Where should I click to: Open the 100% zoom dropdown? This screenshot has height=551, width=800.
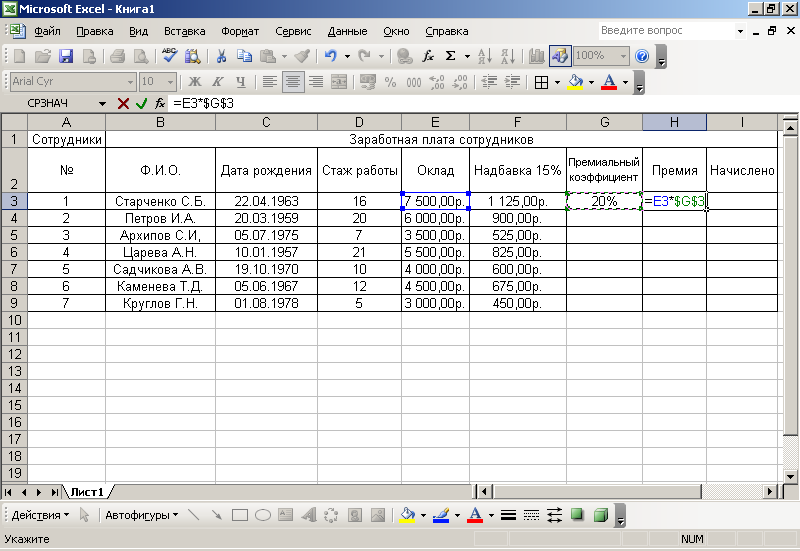(x=623, y=56)
